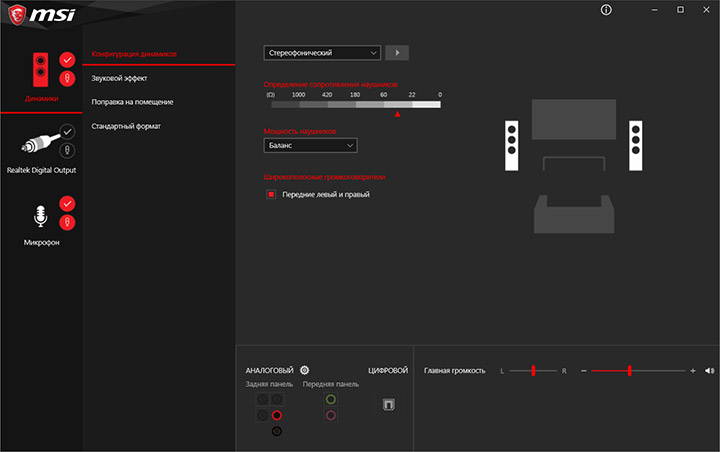Select the Динамики speaker device icon
720x452 pixels.
(x=40, y=70)
